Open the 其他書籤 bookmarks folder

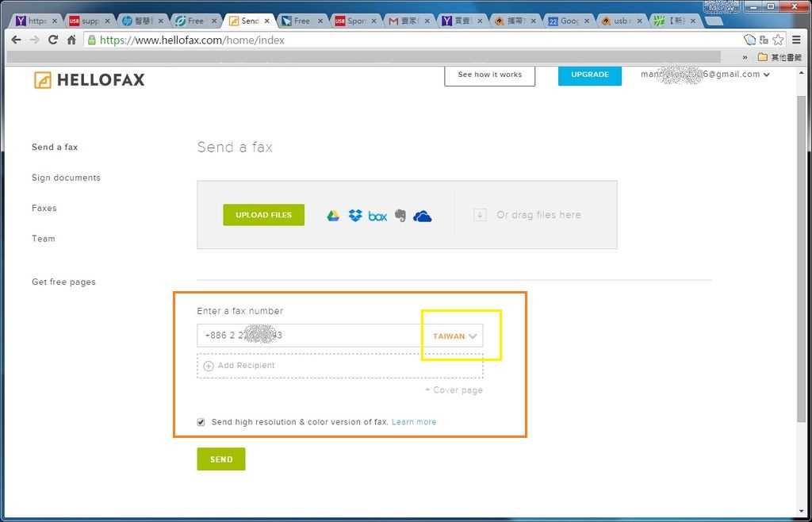tap(780, 57)
